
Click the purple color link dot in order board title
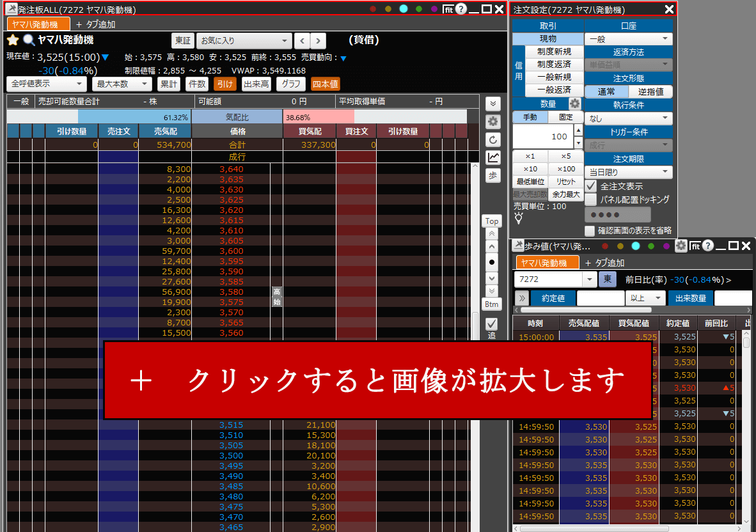pos(434,9)
